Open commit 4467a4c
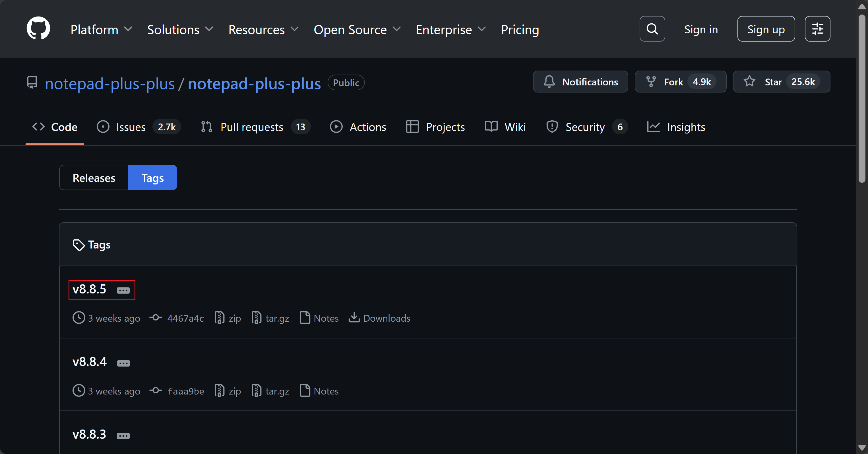Viewport: 868px width, 454px height. point(185,318)
